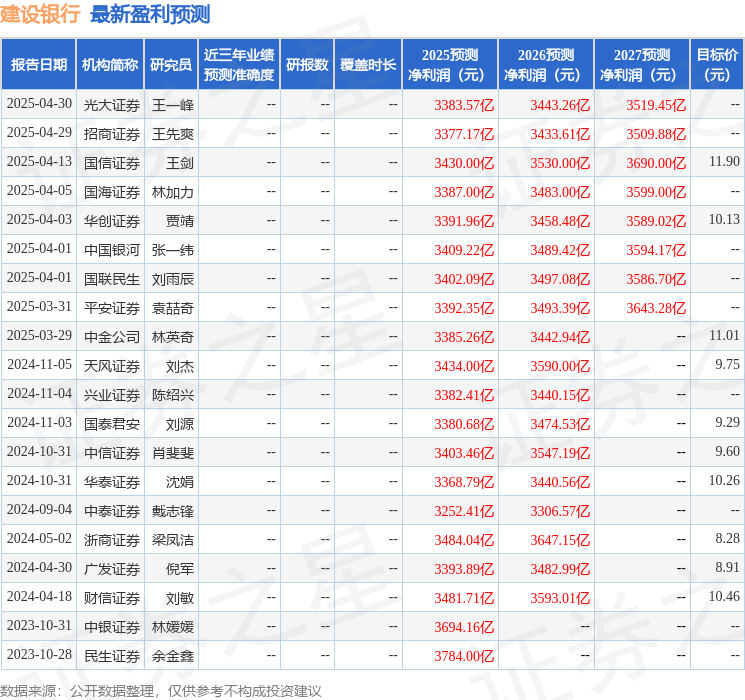This screenshot has width=745, height=700.
Task: Click the value 3443.26亿
Action: [560, 105]
